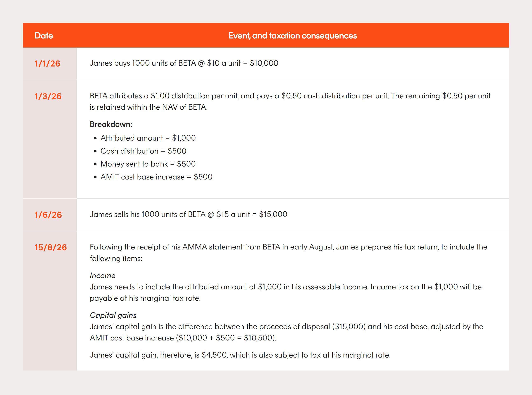Select the Money sent to bank bullet
This screenshot has height=395, width=532.
click(148, 164)
